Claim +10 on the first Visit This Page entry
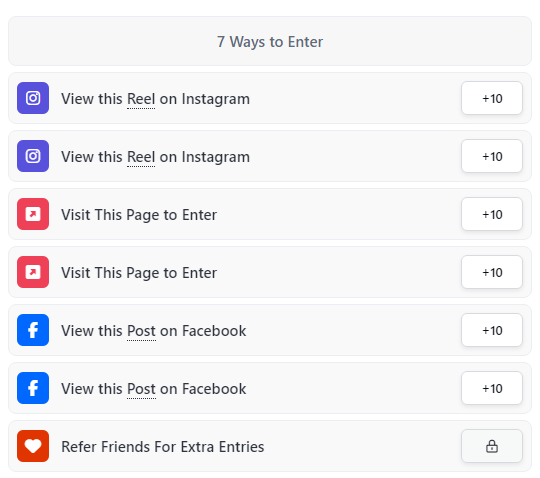This screenshot has height=478, width=540. coord(492,214)
